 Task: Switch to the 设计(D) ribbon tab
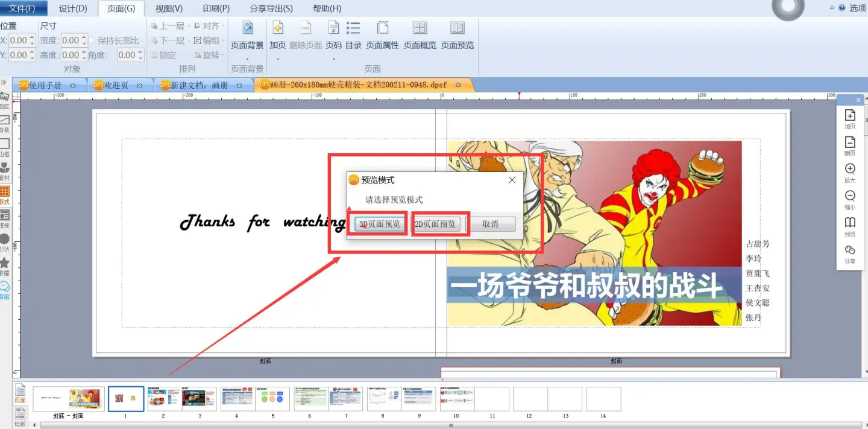[73, 8]
